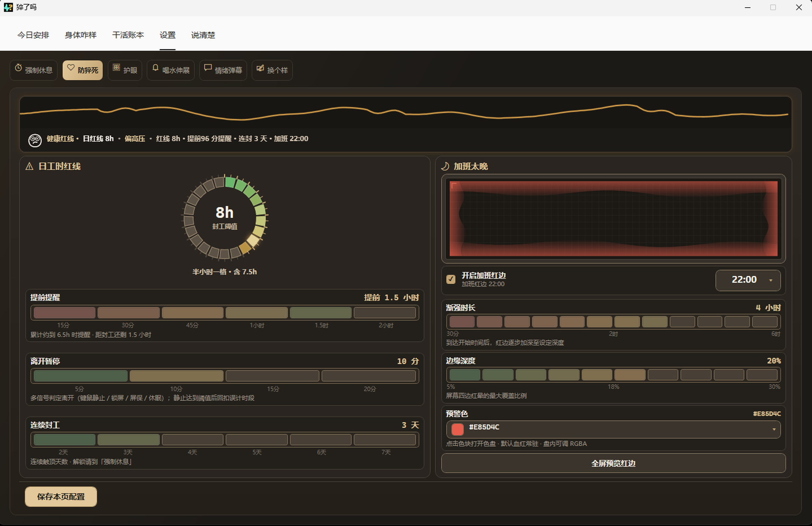The width and height of the screenshot is (812, 526).
Task: Click the '提前 1.5 小时' value text
Action: (391, 298)
